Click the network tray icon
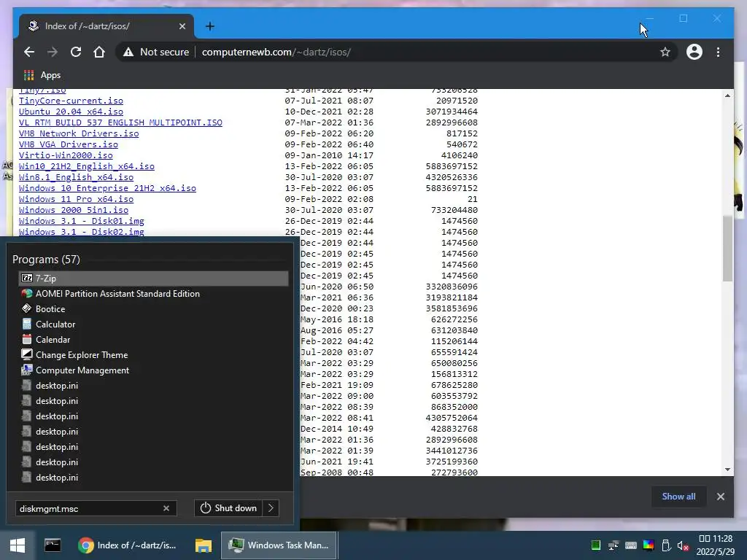The height and width of the screenshot is (560, 747). click(613, 545)
